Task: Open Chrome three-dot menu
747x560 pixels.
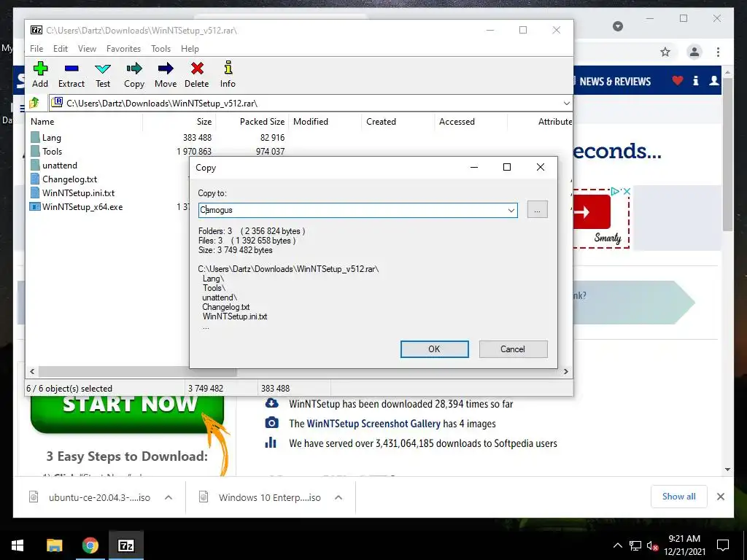Action: click(x=718, y=52)
